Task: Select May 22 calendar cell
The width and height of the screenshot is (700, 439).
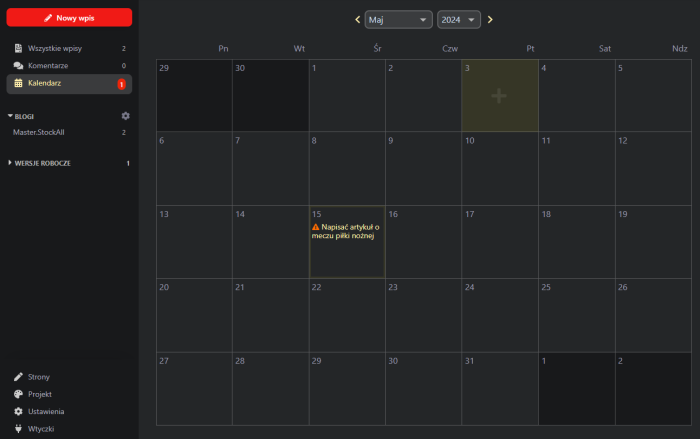Action: 346,315
